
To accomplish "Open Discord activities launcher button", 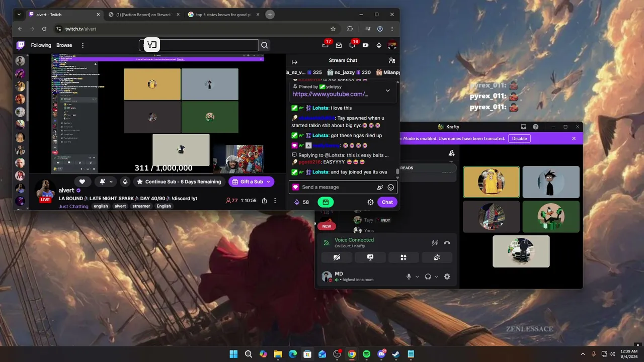I will [403, 257].
